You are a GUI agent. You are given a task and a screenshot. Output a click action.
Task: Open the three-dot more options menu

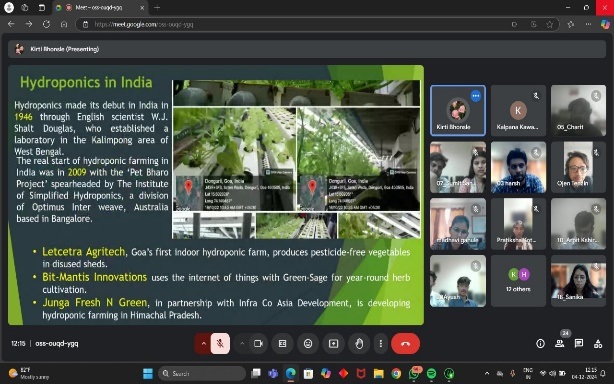381,344
